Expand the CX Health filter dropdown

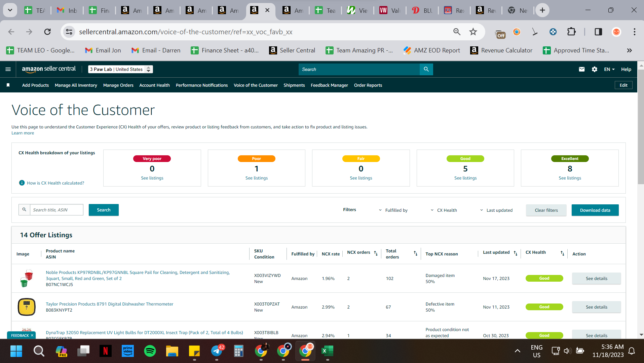click(x=444, y=210)
